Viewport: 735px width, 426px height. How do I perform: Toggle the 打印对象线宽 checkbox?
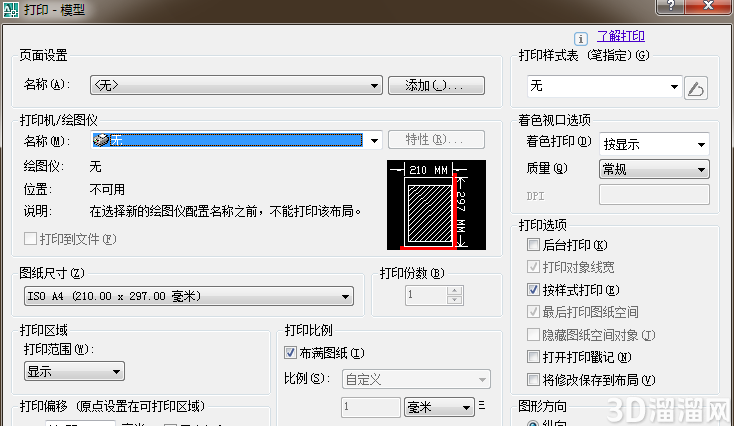point(533,267)
